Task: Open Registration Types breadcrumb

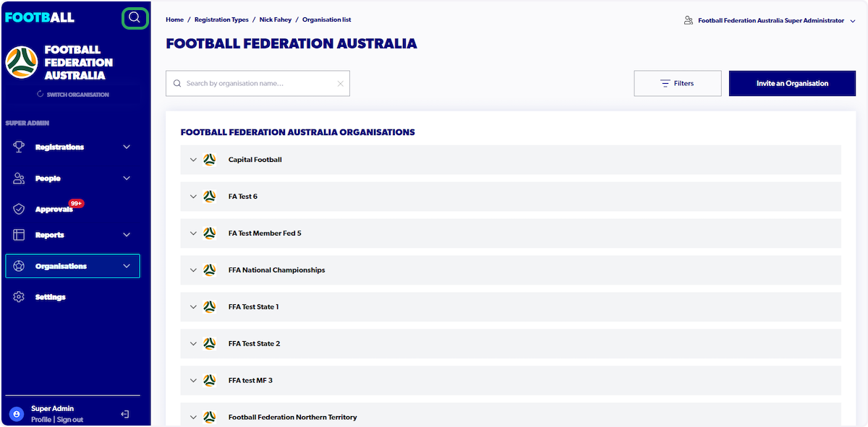Action: click(221, 20)
